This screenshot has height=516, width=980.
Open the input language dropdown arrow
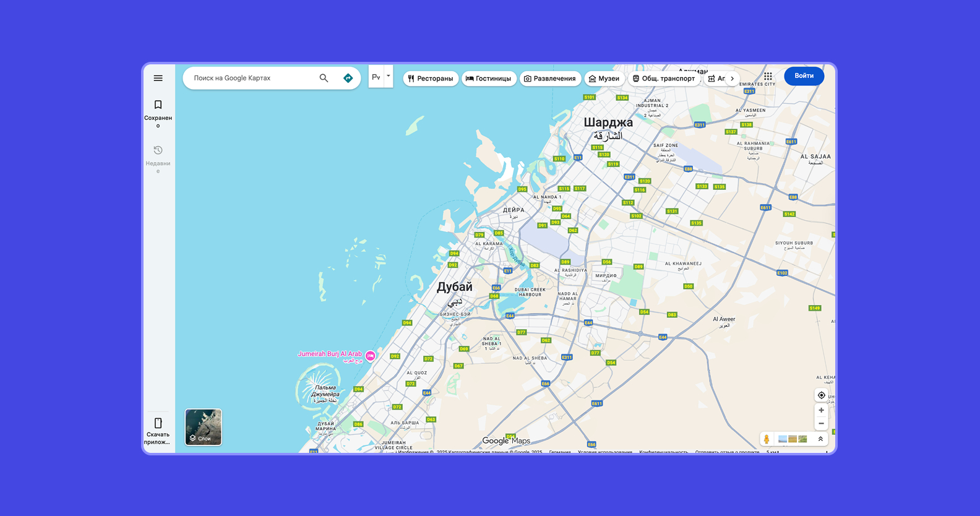(389, 76)
